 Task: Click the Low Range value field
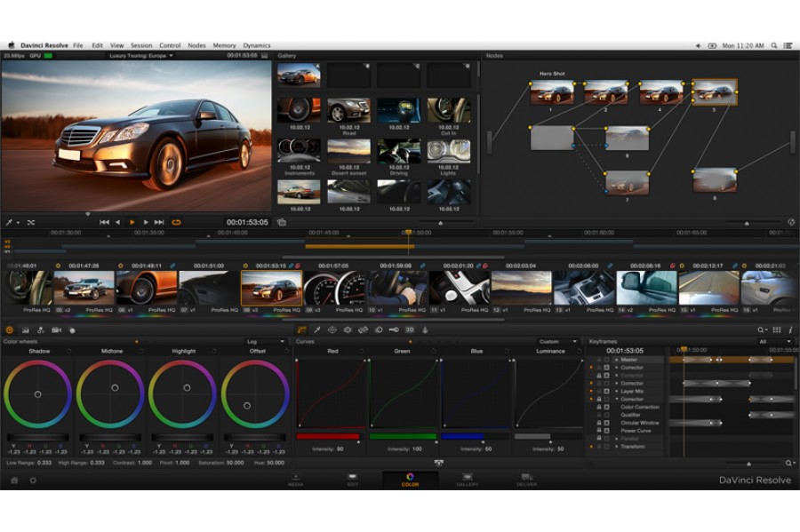[x=45, y=463]
